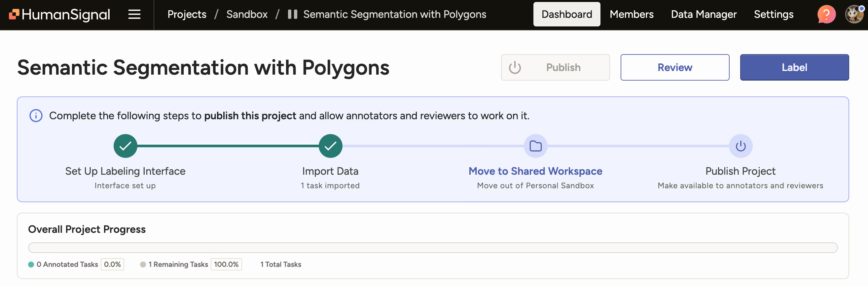Open Sandbox workspace from breadcrumb
This screenshot has height=286, width=868.
[247, 15]
